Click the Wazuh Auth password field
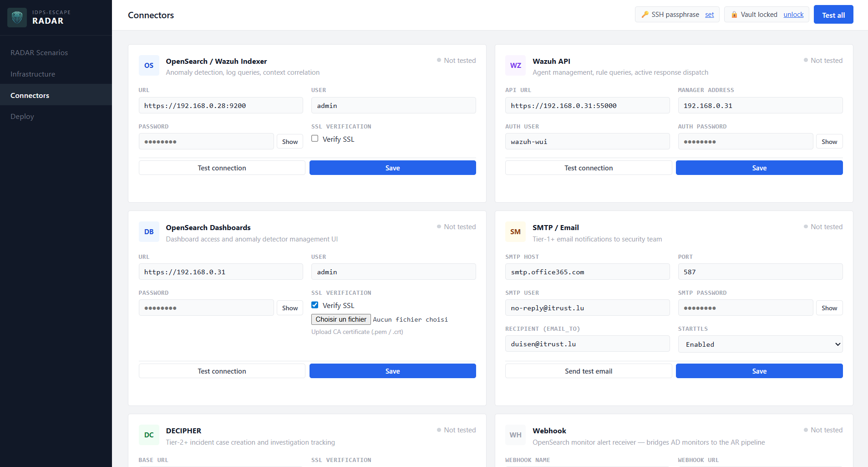 pyautogui.click(x=746, y=141)
